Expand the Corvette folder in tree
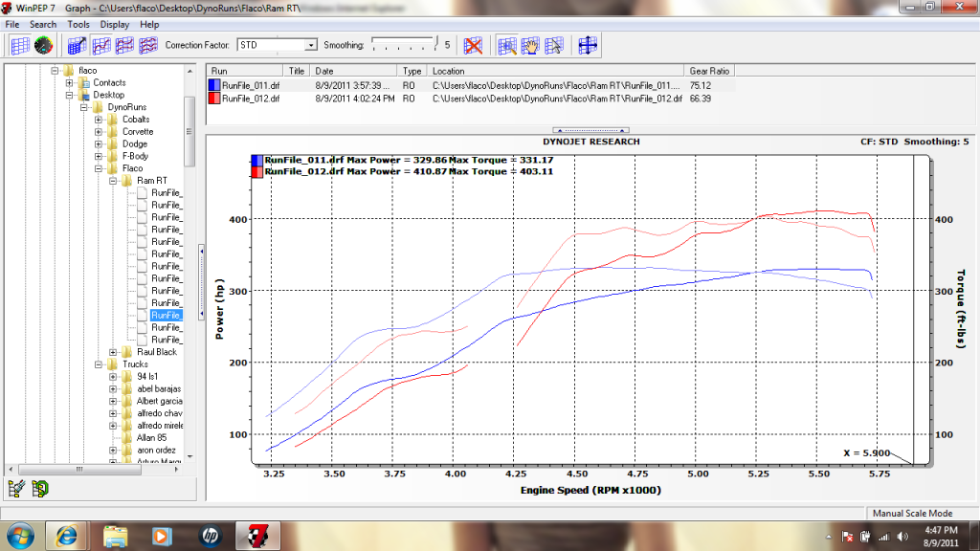 [x=100, y=132]
